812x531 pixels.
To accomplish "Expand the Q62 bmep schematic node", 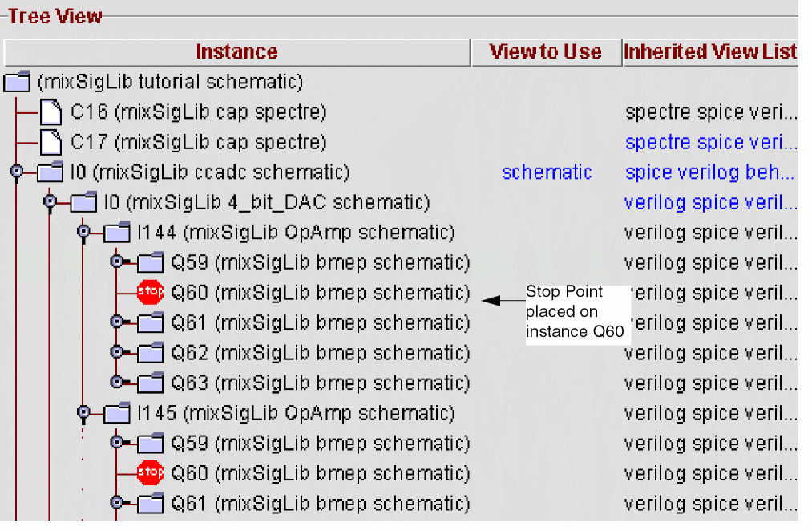I will tap(117, 352).
